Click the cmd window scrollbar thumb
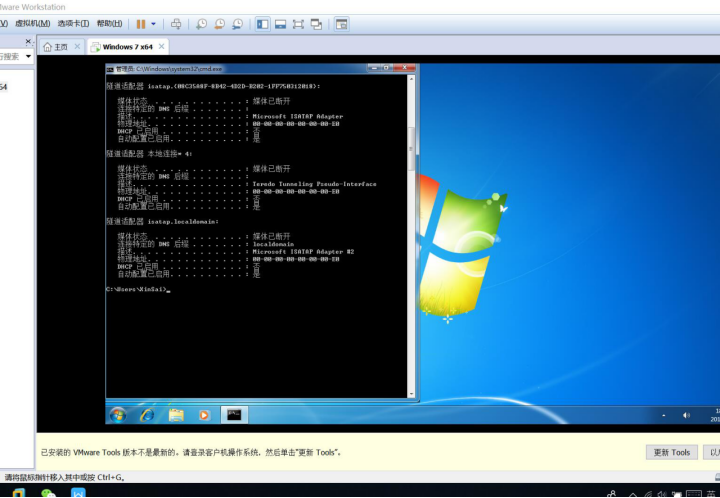 [411, 149]
